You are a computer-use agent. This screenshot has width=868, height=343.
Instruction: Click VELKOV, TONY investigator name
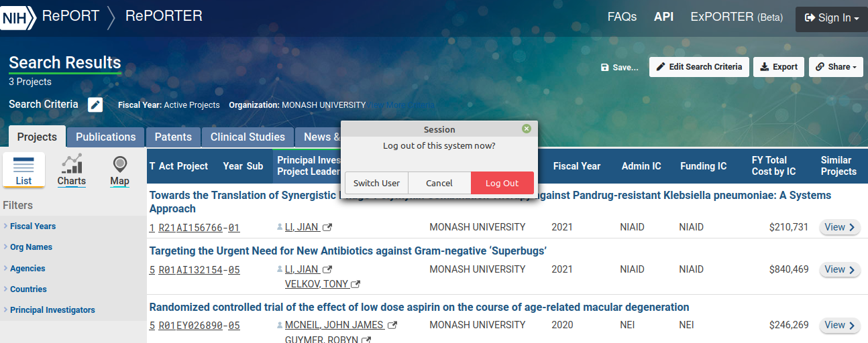(x=317, y=284)
